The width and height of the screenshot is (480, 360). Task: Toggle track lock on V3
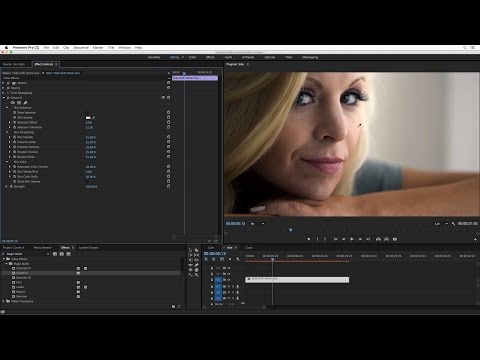tap(212, 268)
